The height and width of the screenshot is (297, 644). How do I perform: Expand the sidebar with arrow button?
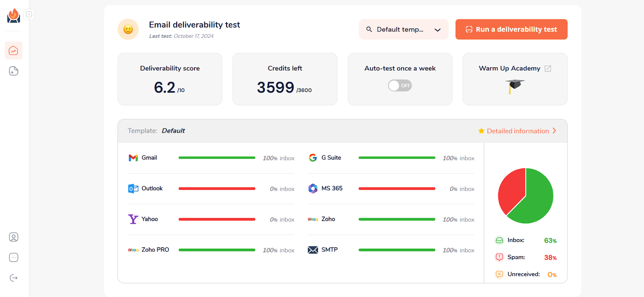[29, 14]
